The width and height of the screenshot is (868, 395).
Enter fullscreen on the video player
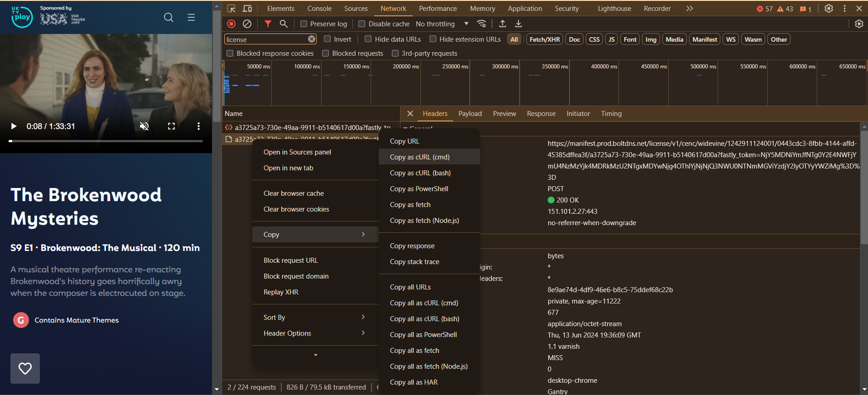171,126
